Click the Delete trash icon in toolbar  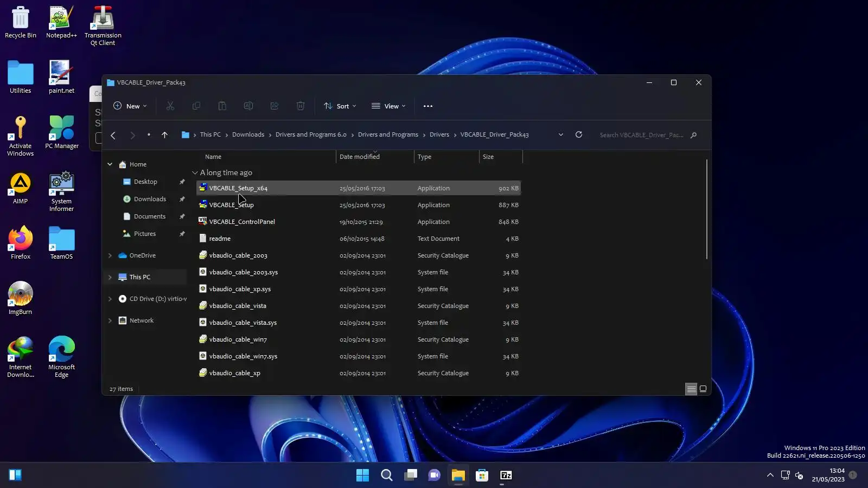[301, 106]
